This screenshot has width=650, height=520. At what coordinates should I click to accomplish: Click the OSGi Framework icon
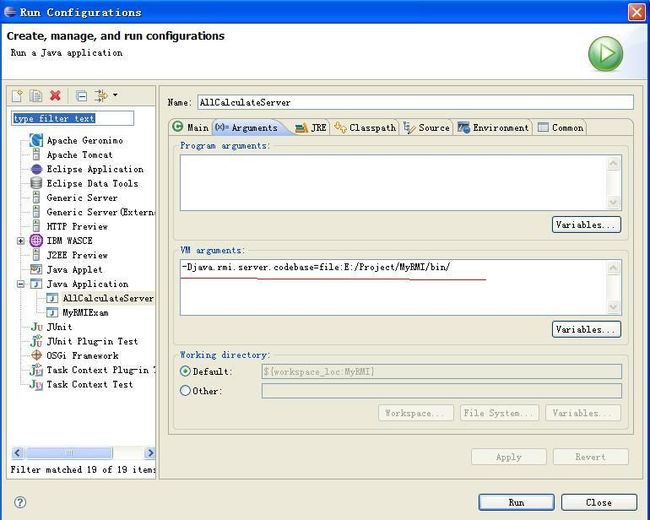click(36, 355)
